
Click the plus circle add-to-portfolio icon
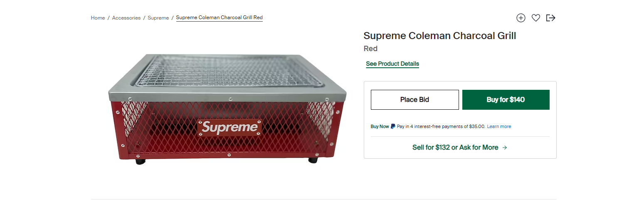[521, 18]
